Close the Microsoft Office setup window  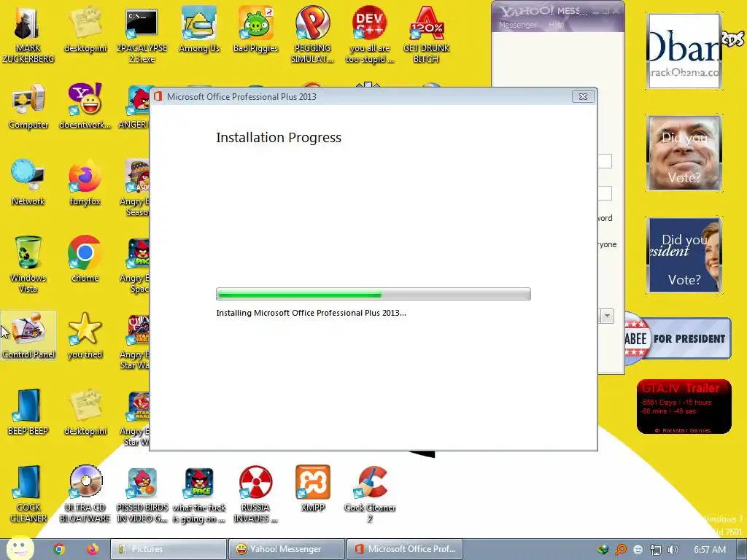pyautogui.click(x=583, y=97)
